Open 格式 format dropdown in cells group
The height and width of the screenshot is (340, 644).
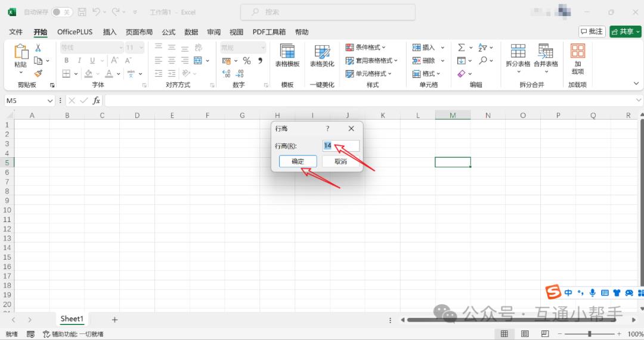pos(426,73)
